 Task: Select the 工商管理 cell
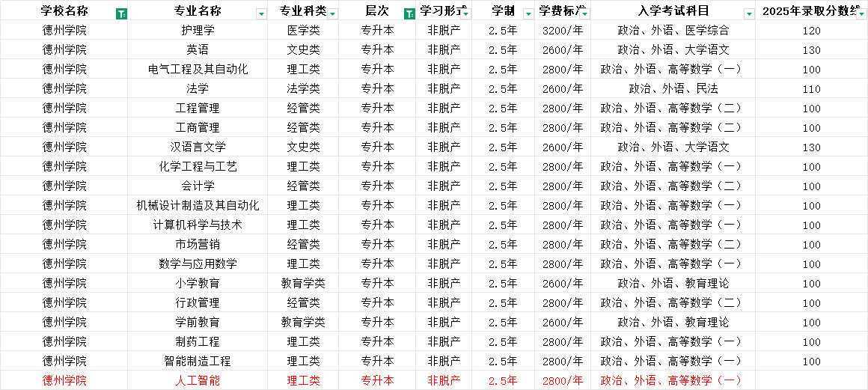coord(198,128)
